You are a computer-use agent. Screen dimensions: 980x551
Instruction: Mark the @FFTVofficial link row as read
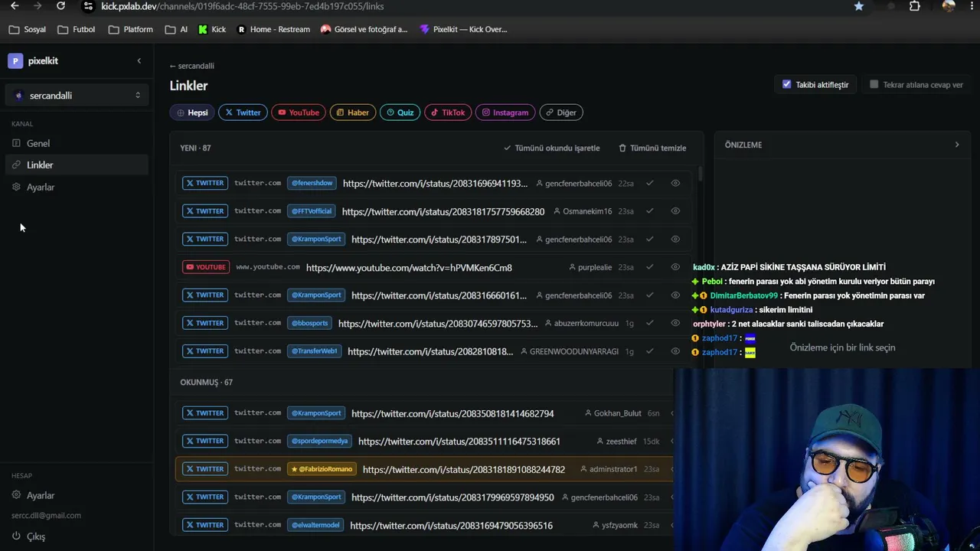point(650,211)
